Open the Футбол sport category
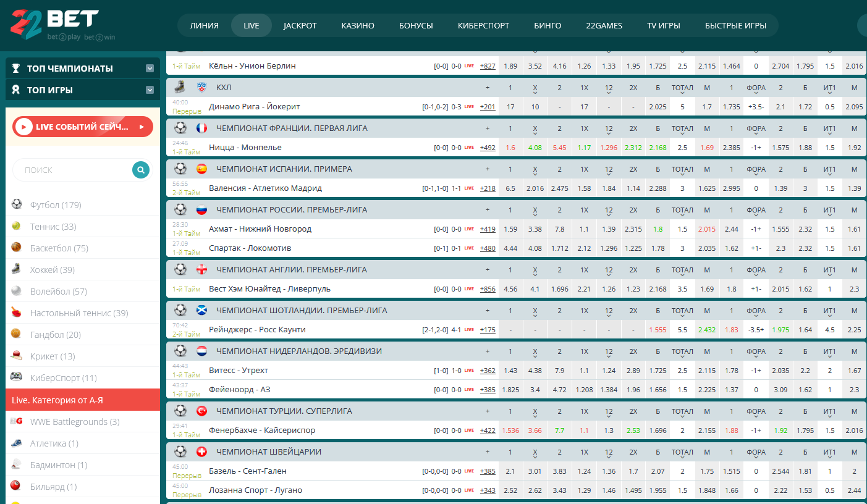867x504 pixels. click(56, 205)
